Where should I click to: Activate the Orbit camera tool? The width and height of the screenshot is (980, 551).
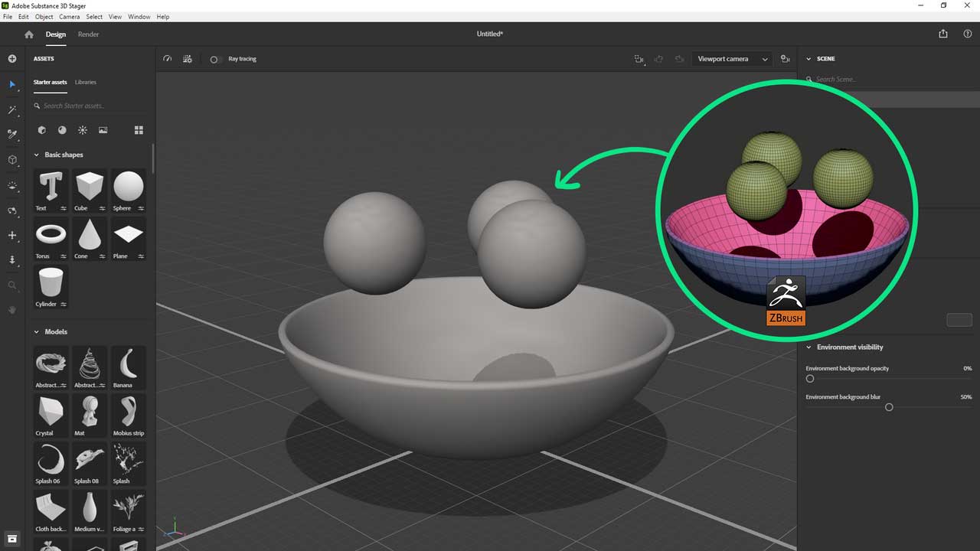[11, 210]
